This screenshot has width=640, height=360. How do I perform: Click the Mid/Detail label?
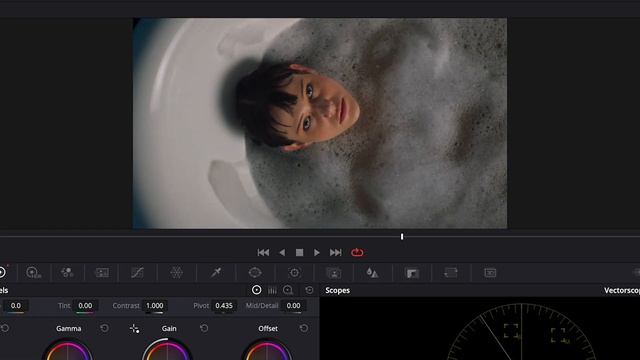coord(262,306)
